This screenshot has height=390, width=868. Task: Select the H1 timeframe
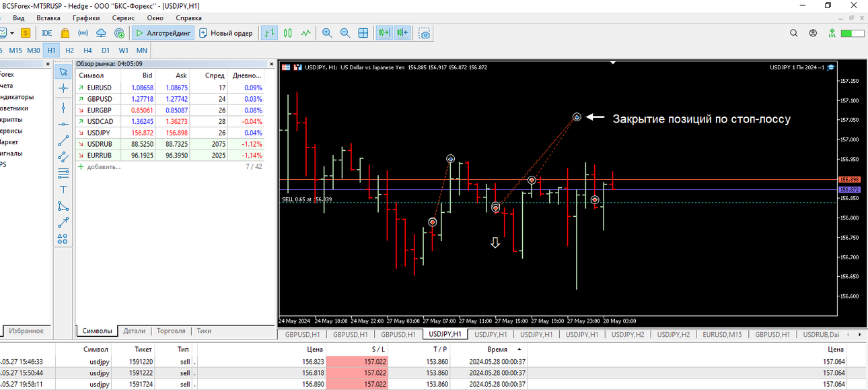pos(51,50)
